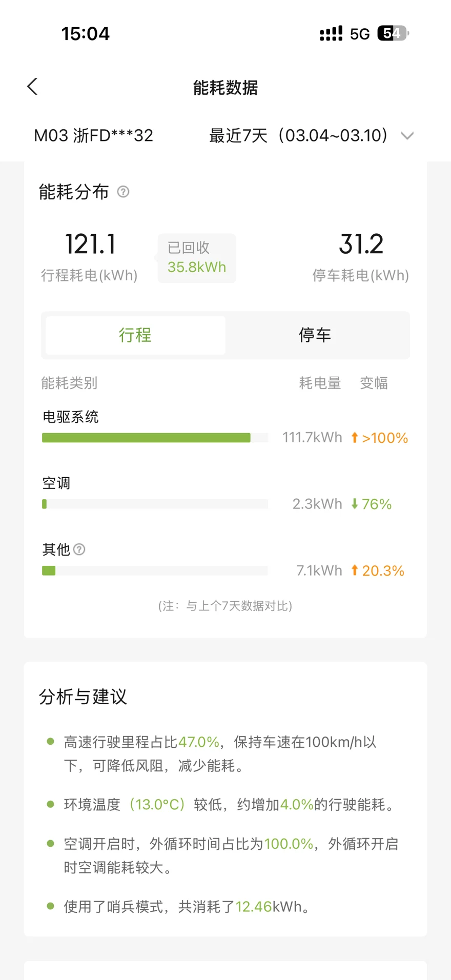451x980 pixels.
Task: Tap the orange up arrow for 其他
Action: point(354,570)
